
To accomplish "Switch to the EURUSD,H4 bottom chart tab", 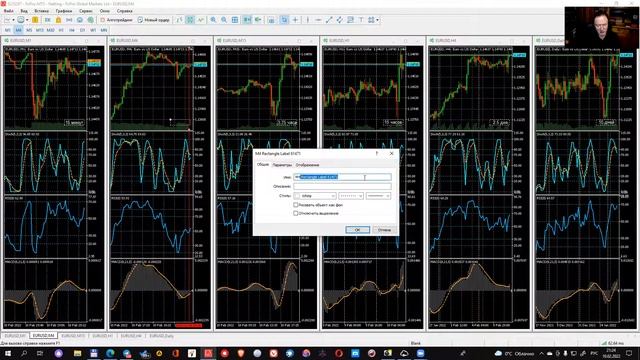I will 131,336.
